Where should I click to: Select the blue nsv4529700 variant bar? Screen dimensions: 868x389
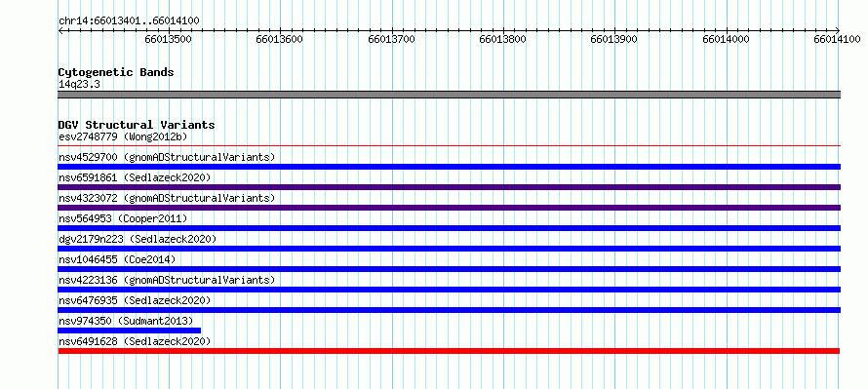[x=449, y=167]
